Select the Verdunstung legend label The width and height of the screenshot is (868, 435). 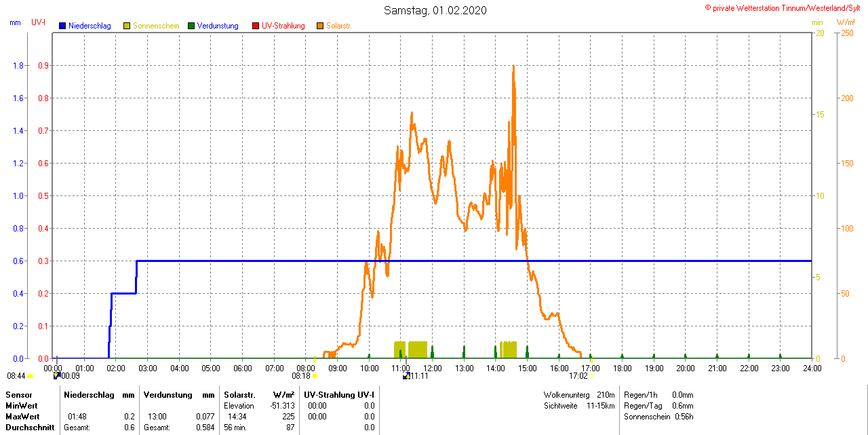pyautogui.click(x=218, y=26)
